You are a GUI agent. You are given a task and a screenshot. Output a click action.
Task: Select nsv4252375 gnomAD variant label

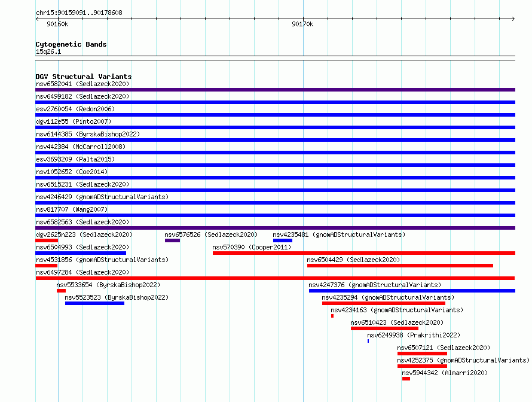pyautogui.click(x=463, y=360)
